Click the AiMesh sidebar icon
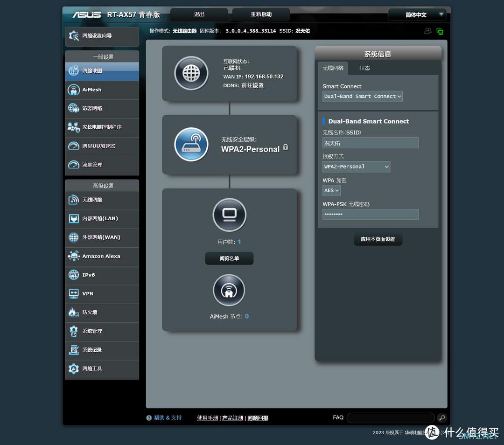The height and width of the screenshot is (445, 504). coord(74,90)
